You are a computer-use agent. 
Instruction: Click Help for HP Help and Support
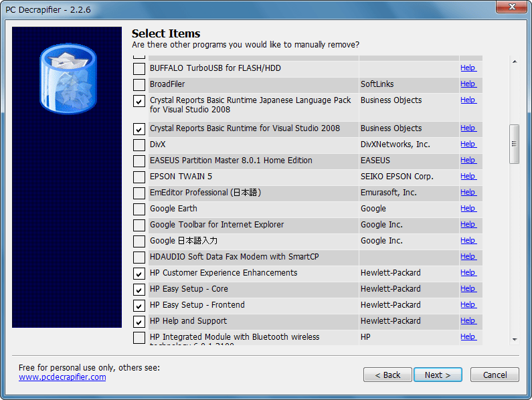pos(468,321)
